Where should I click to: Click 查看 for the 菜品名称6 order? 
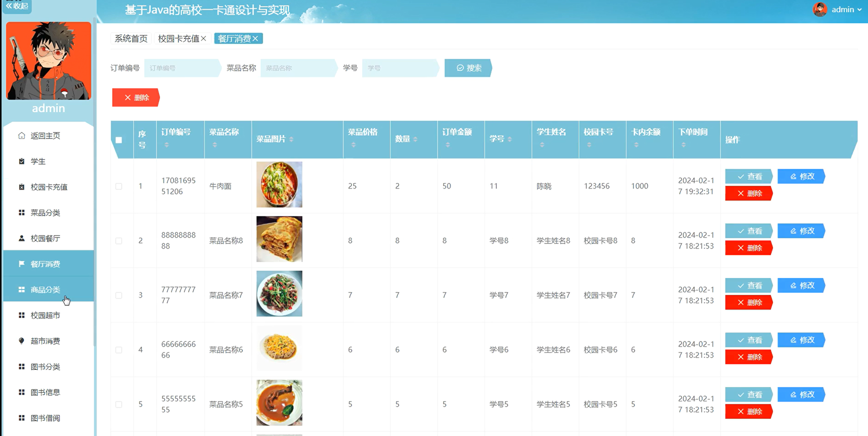[749, 340]
